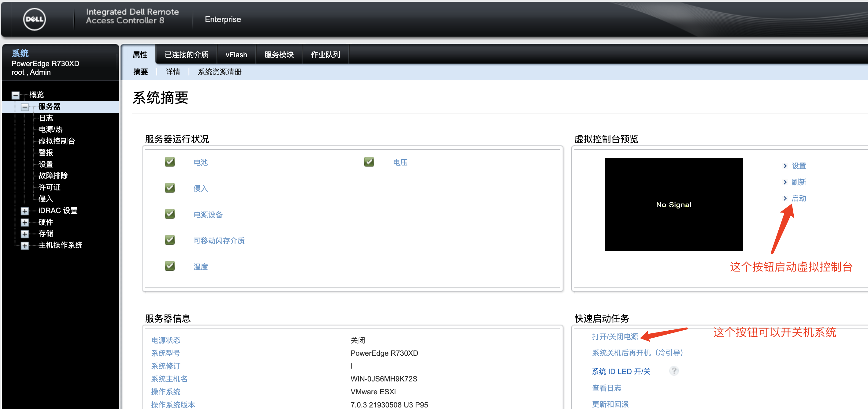Click the 温度 health link
The height and width of the screenshot is (409, 868).
201,267
